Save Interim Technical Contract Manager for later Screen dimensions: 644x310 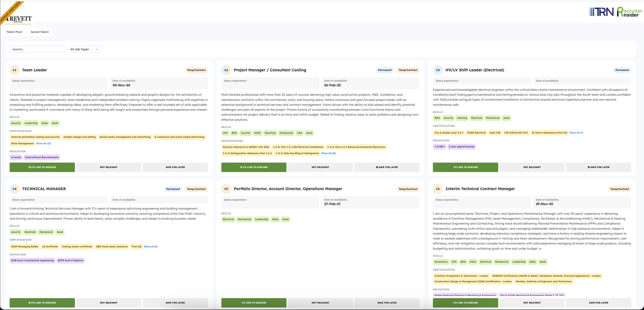click(x=598, y=303)
